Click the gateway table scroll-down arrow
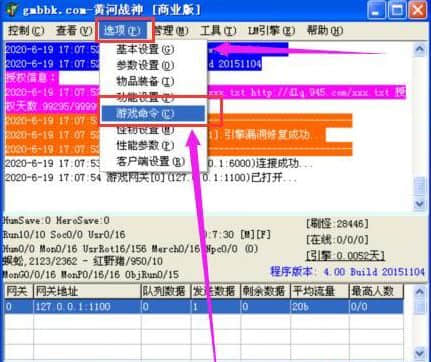This screenshot has height=362, width=431. coord(420,353)
